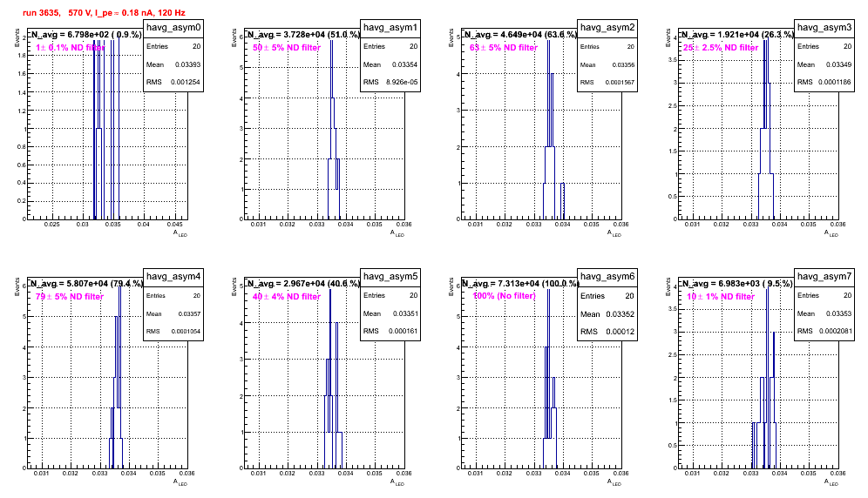Click Entries 20 in havg_asym0 box
868x498 pixels.
click(173, 46)
